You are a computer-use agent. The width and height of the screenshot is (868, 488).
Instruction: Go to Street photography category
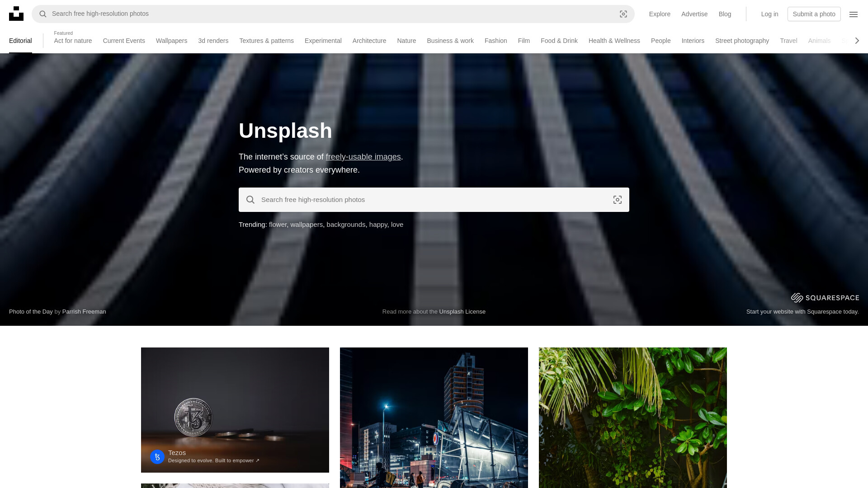coord(742,41)
